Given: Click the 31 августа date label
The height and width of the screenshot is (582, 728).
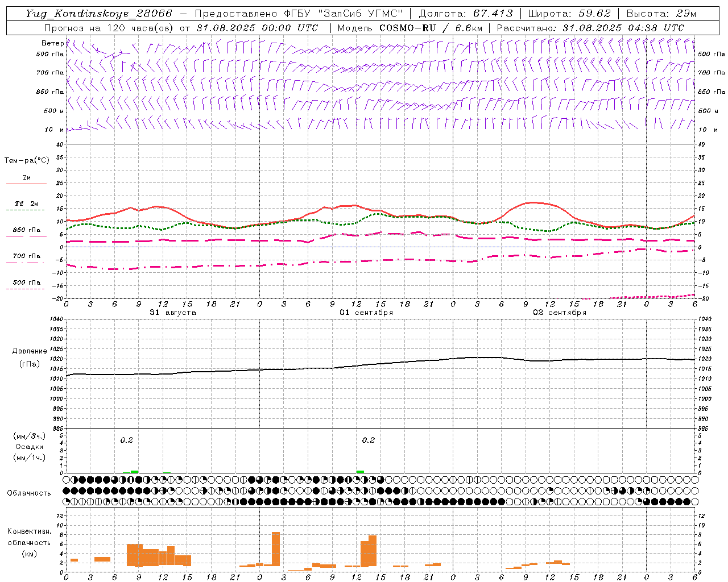Looking at the screenshot, I should click(x=173, y=313).
